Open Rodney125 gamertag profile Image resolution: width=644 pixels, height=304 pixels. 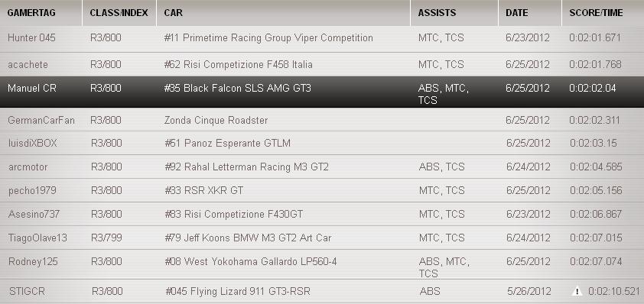(x=33, y=262)
